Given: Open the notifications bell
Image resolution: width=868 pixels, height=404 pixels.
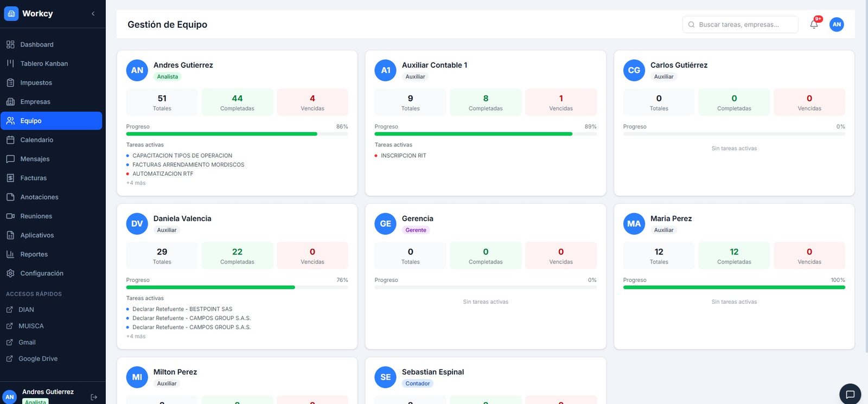Looking at the screenshot, I should point(814,24).
